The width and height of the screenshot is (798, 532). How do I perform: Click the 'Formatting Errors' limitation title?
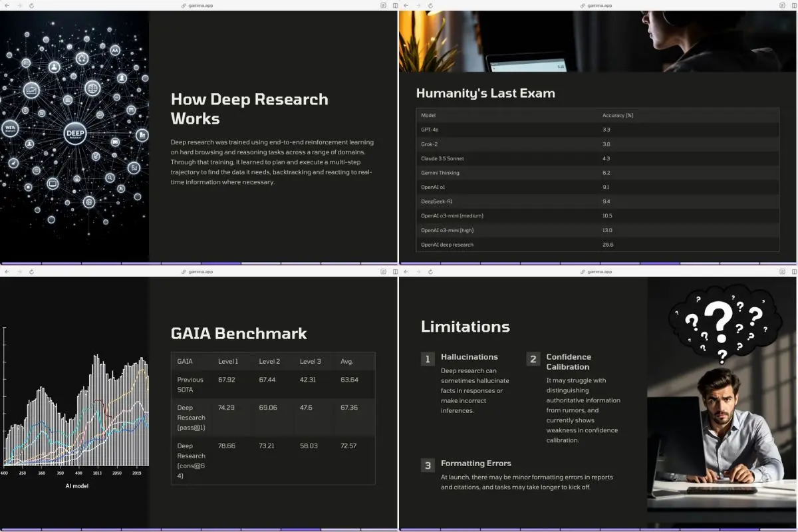[x=476, y=464]
